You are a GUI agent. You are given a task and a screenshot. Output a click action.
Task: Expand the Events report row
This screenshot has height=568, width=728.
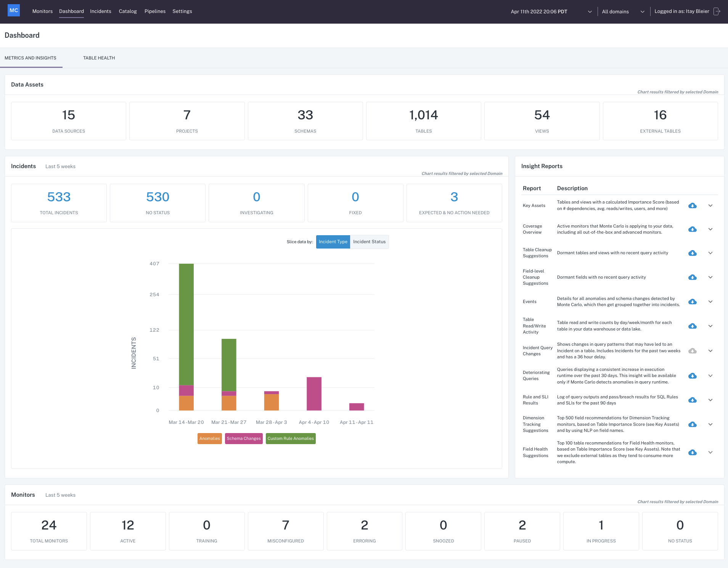click(x=710, y=302)
